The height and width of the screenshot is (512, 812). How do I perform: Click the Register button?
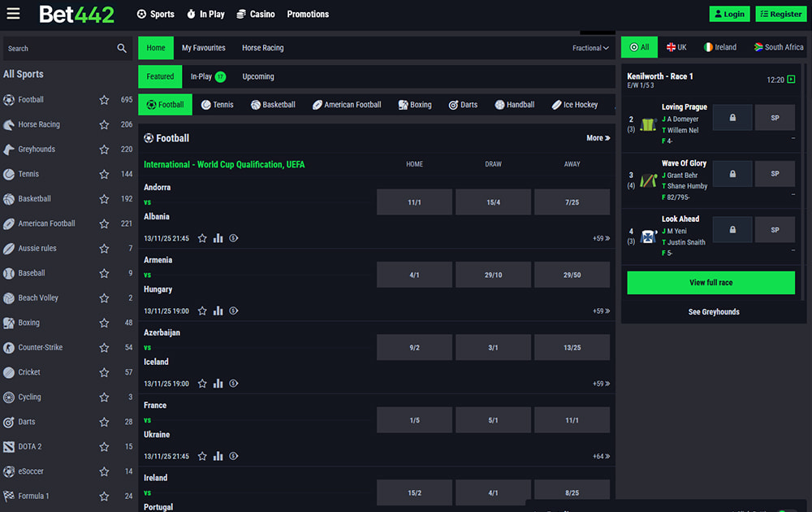(780, 14)
